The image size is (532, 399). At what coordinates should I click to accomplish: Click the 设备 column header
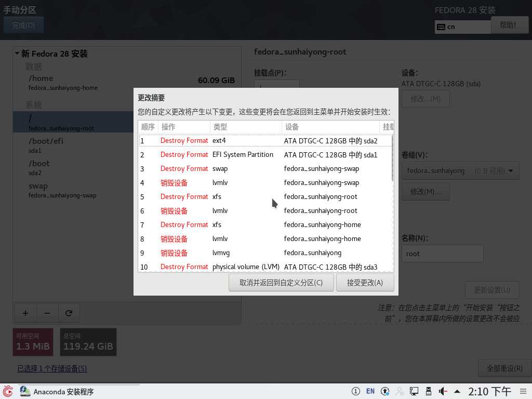pyautogui.click(x=330, y=127)
